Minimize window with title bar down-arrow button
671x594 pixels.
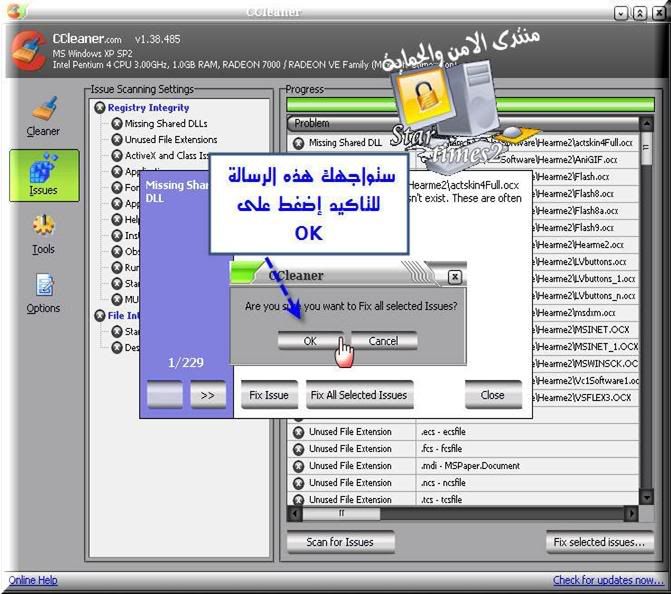[621, 13]
